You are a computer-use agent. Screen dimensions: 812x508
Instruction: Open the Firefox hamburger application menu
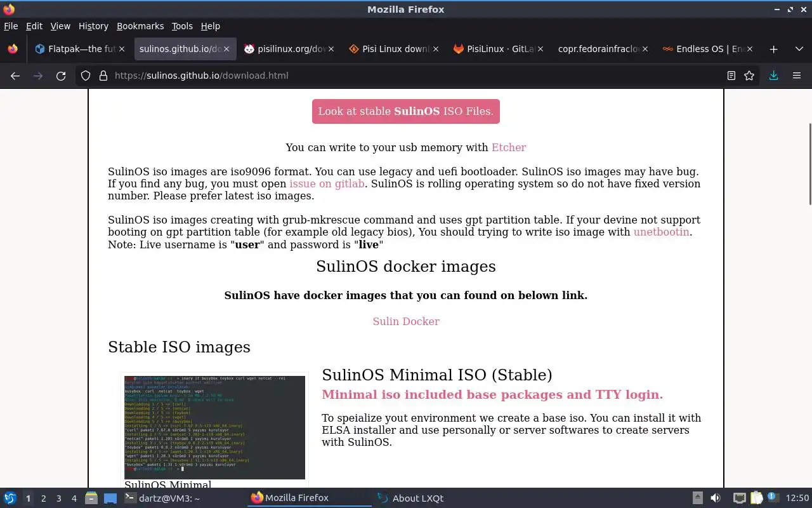[797, 76]
